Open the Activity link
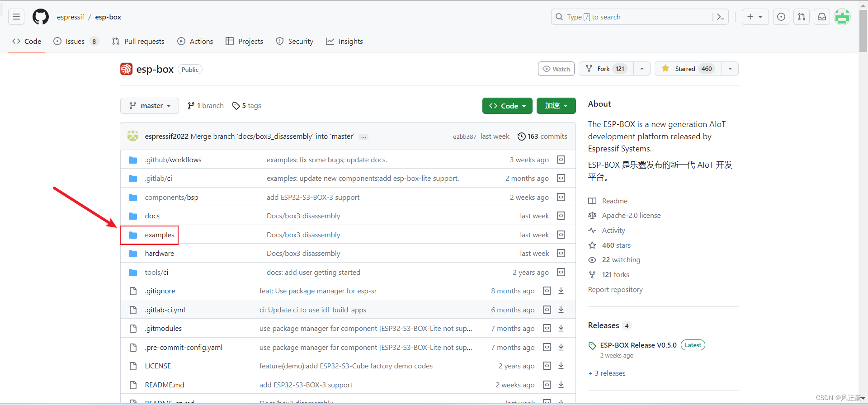This screenshot has width=868, height=405. tap(607, 230)
